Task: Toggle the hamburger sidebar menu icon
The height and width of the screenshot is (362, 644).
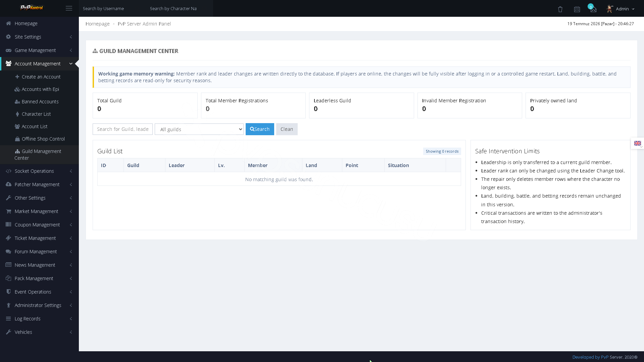Action: 69,8
